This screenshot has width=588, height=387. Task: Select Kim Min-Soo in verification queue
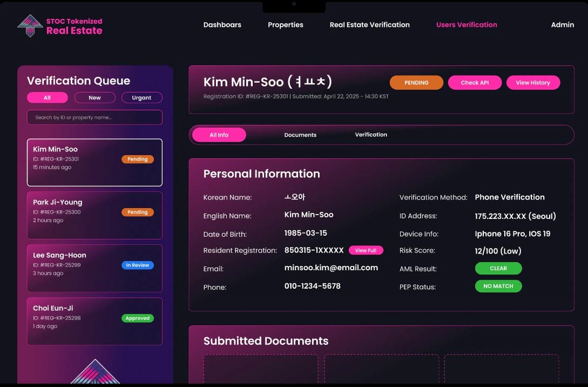(94, 162)
